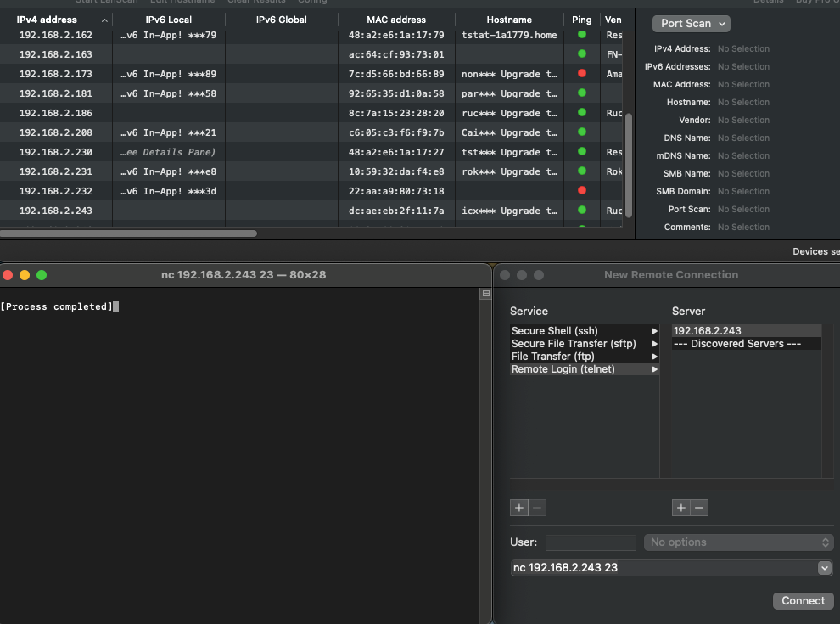Screen dimensions: 840x624
Task: Expand the Secure Shell (ssh) service arrow
Action: (x=654, y=331)
